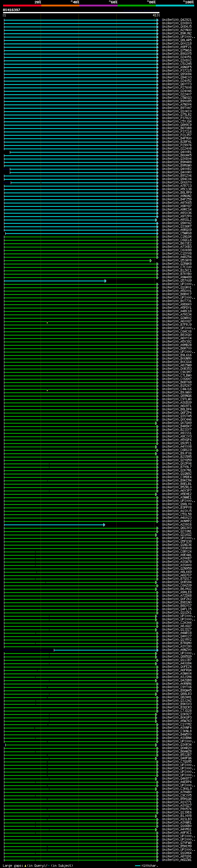Select hit label UniRef100_B9L616
This screenshot has height=868, width=197.
coord(177,355)
